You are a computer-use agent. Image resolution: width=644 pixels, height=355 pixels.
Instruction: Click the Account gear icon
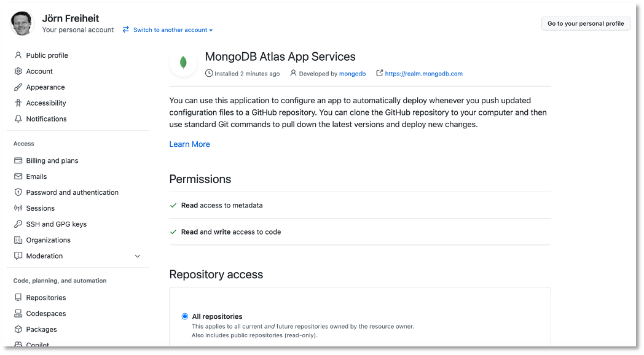18,71
